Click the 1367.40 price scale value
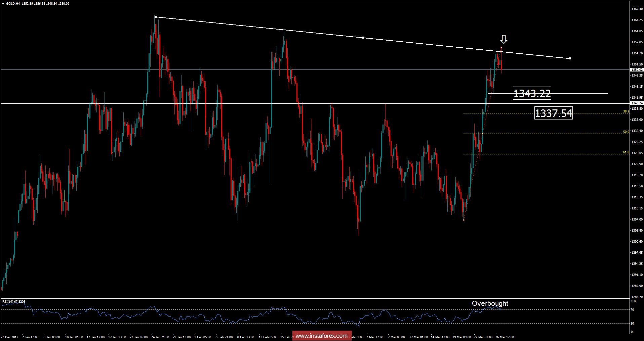The width and height of the screenshot is (644, 341). pyautogui.click(x=637, y=9)
